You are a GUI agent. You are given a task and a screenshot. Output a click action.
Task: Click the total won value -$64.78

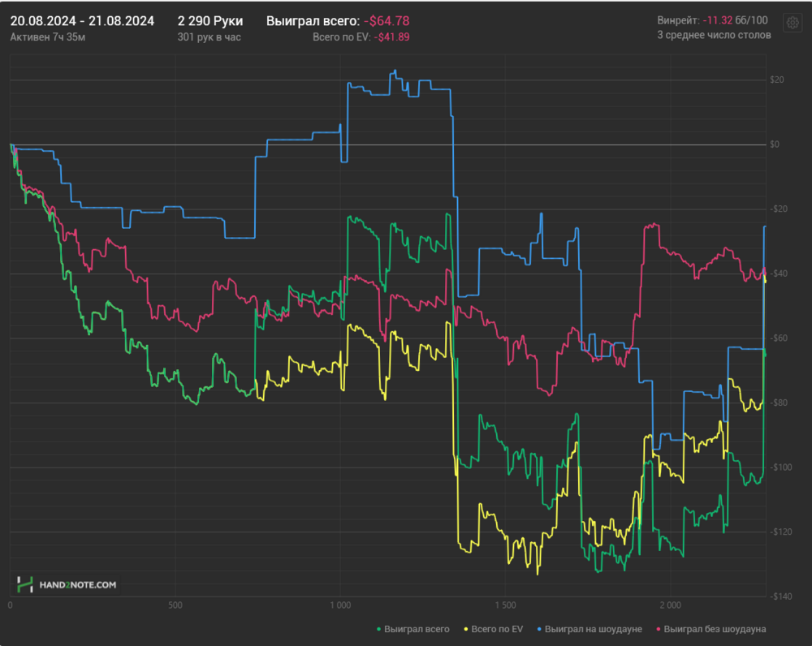387,21
